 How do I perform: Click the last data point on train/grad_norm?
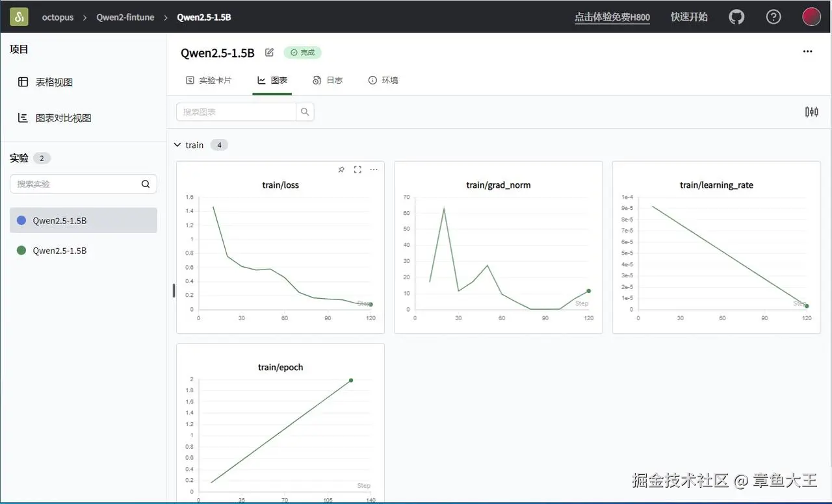click(x=589, y=290)
